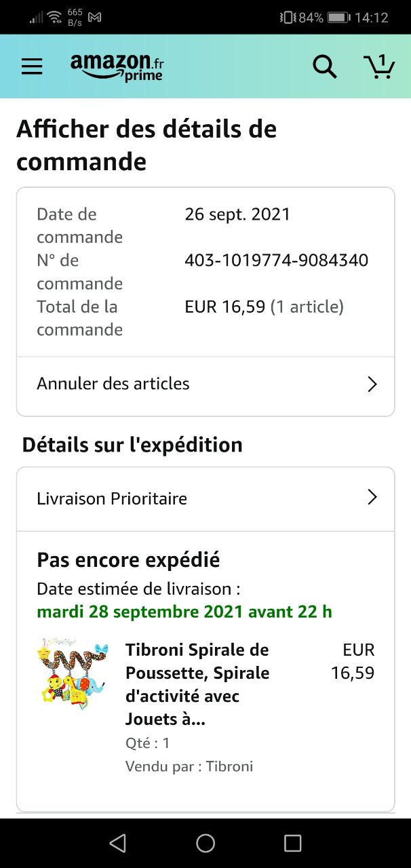Tap order number 403-1019774-9084340

coord(276,260)
